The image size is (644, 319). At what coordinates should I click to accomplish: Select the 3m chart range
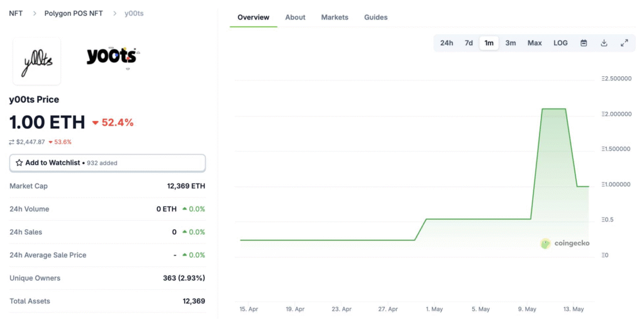511,43
